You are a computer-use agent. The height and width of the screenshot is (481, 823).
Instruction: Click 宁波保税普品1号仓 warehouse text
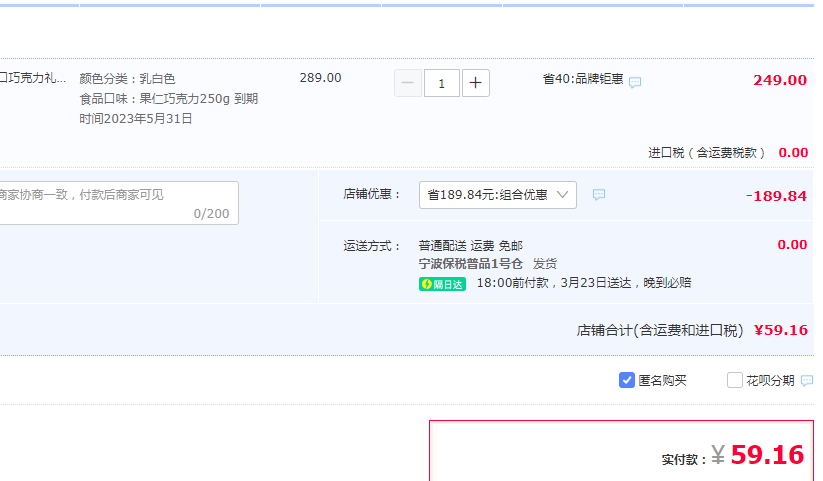point(470,264)
